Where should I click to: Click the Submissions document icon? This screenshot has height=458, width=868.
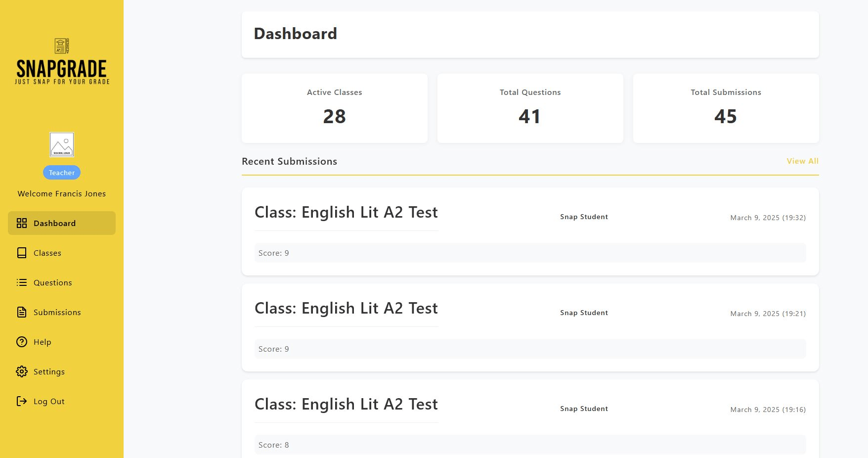(22, 312)
